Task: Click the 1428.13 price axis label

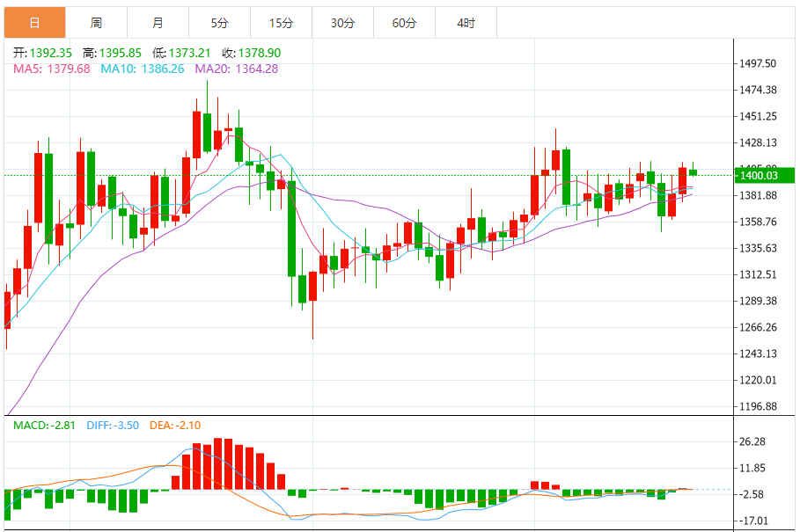Action: click(x=758, y=142)
